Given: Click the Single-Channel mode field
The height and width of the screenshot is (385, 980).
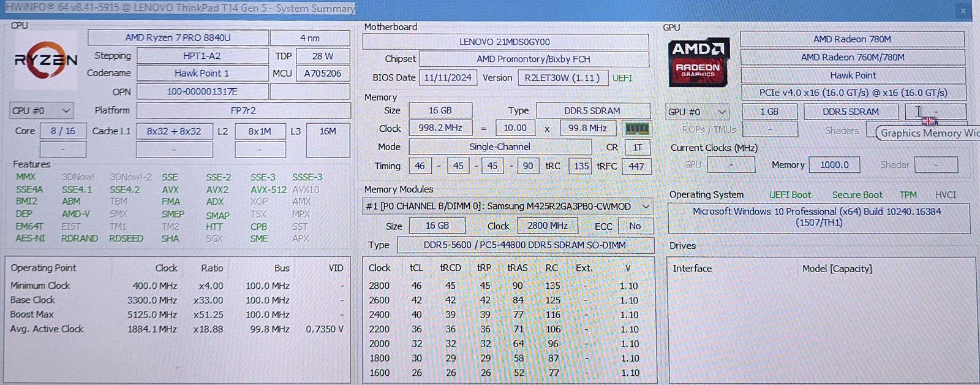Looking at the screenshot, I should pos(500,147).
